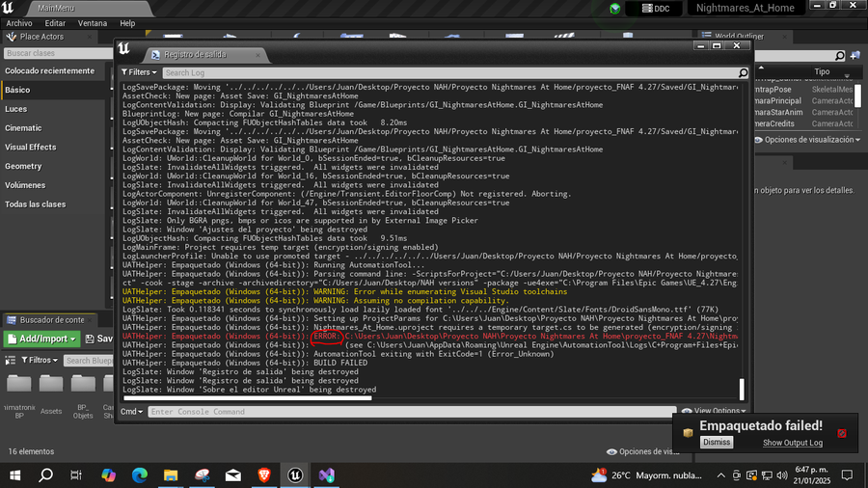Open File Explorer from the taskbar
The width and height of the screenshot is (868, 488).
point(171,475)
